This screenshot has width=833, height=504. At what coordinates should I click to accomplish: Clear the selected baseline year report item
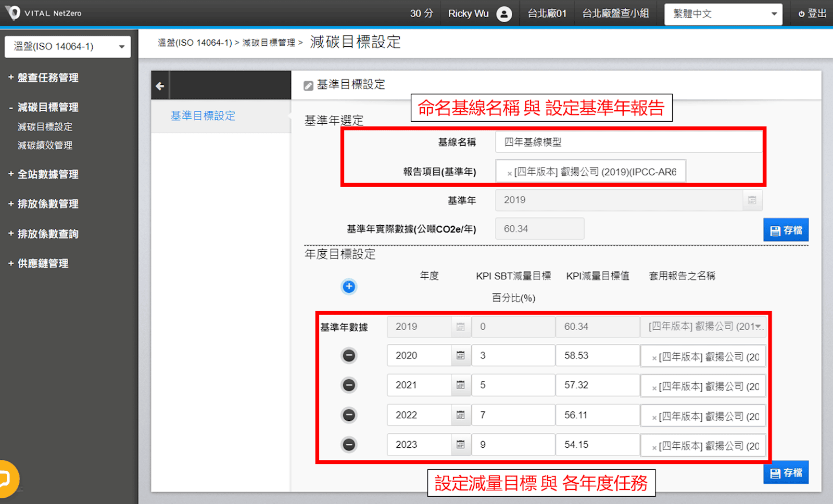[x=509, y=173]
